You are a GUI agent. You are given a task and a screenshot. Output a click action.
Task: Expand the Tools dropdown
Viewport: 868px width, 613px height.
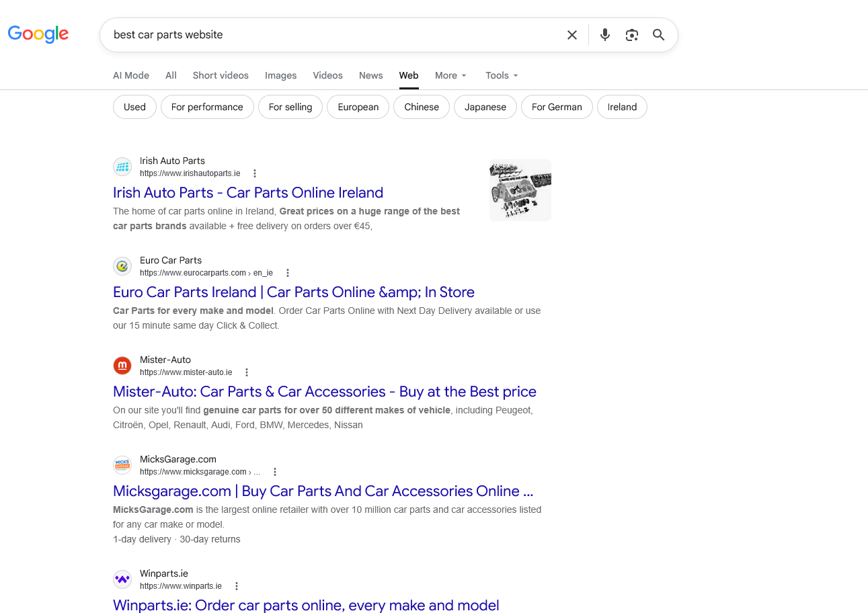(502, 75)
